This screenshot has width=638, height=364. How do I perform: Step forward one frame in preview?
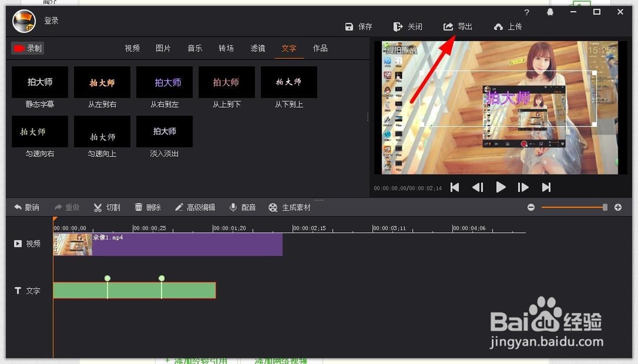tap(523, 187)
